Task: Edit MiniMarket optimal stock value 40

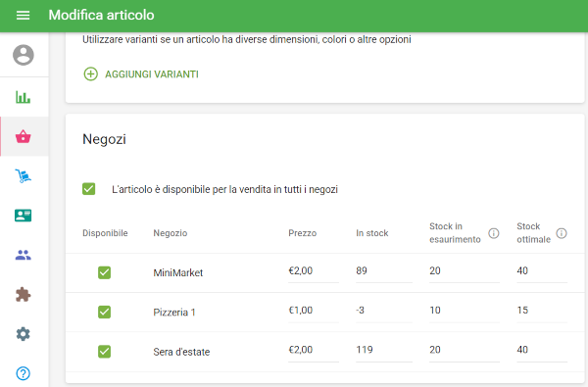Action: (x=542, y=271)
